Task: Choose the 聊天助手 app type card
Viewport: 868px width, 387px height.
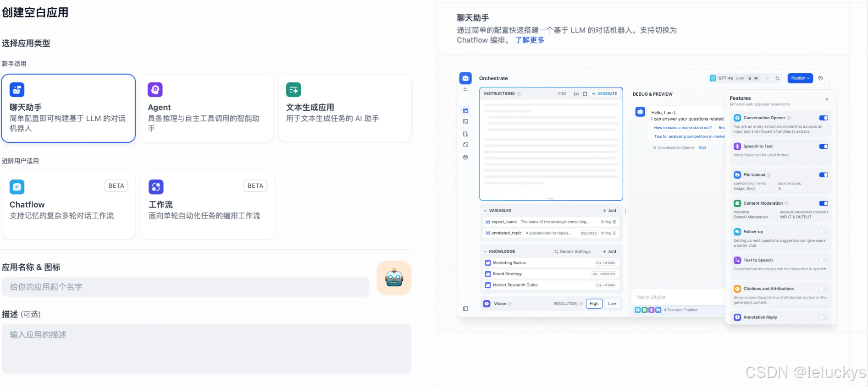Action: pos(68,109)
